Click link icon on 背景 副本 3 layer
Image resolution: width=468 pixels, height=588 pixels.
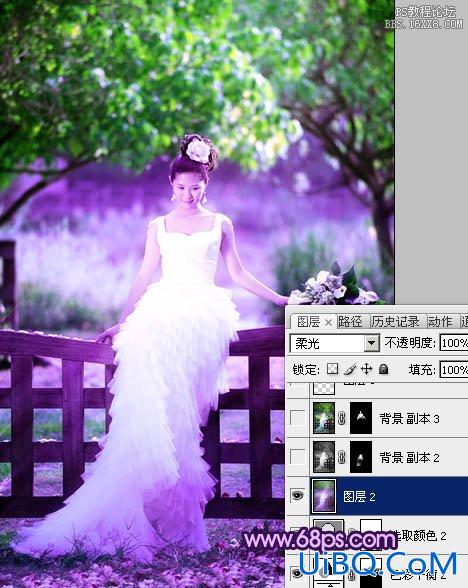342,418
